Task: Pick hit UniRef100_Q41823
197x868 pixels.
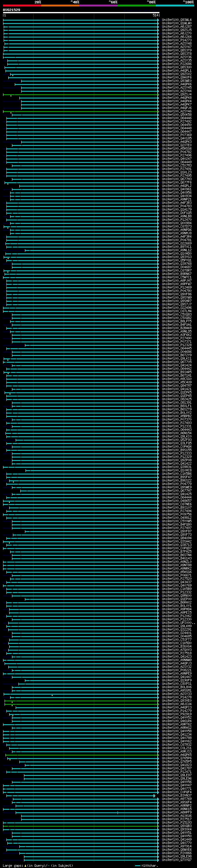Action: click(176, 765)
